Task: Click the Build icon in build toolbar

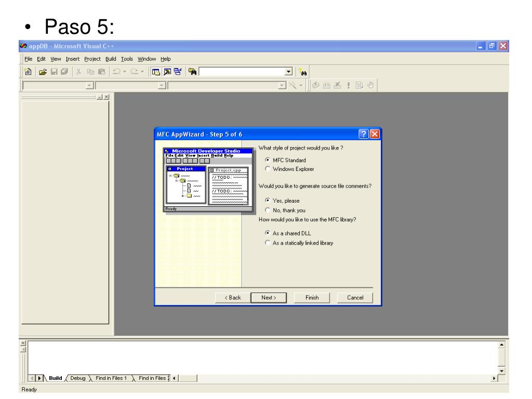Action: 327,85
